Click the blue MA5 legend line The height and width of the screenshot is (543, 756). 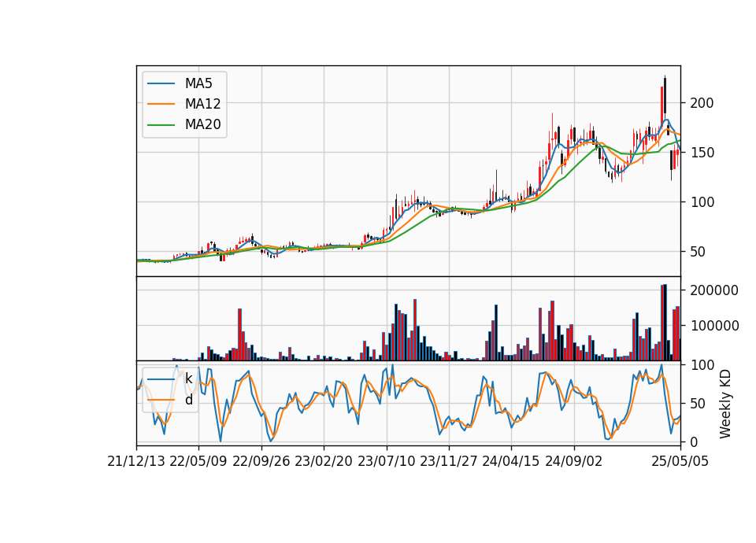point(161,83)
